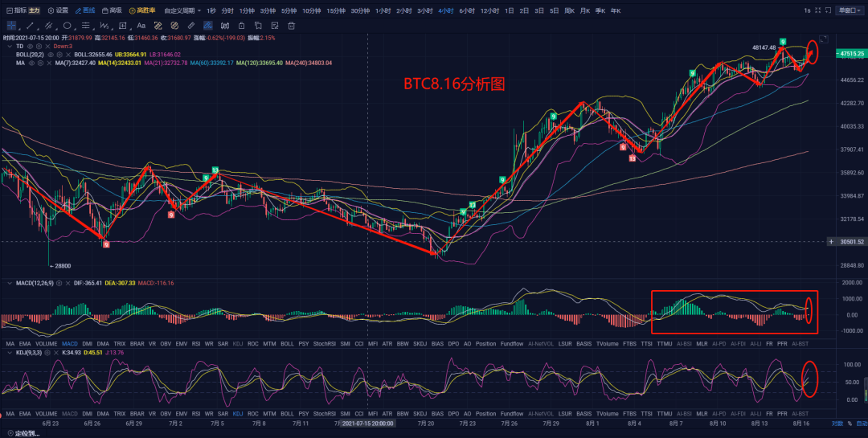This screenshot has width=868, height=438.
Task: Select the 月K monthly chart
Action: click(x=584, y=10)
